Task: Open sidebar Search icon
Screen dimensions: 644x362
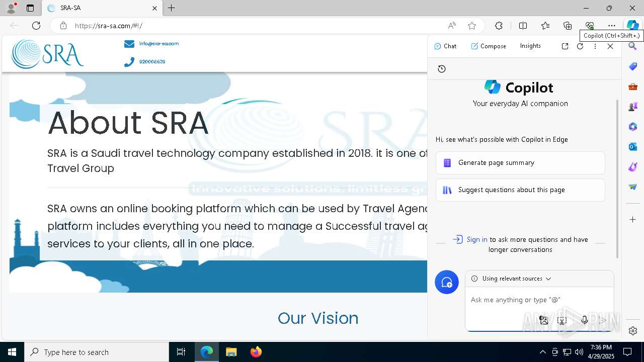Action: point(633,46)
